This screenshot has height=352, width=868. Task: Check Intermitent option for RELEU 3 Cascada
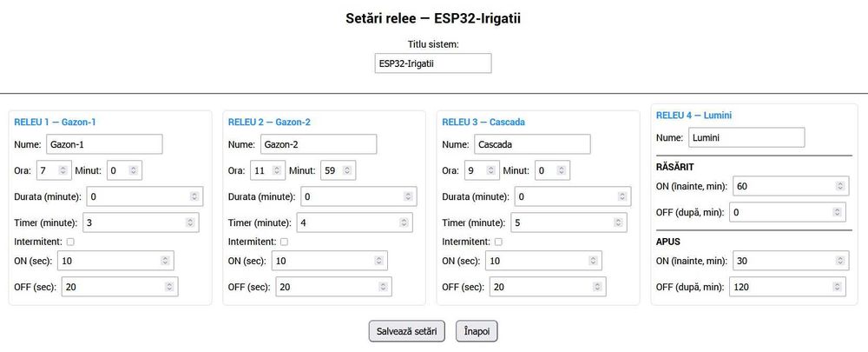(x=497, y=242)
